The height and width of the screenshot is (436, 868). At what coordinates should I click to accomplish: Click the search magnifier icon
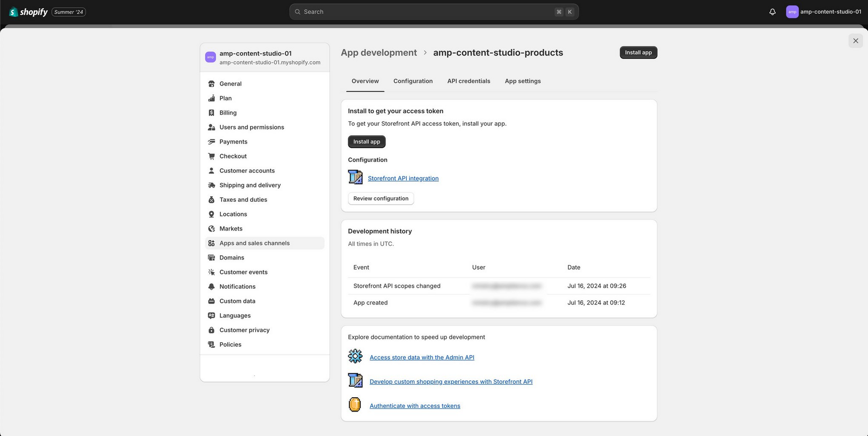(298, 12)
